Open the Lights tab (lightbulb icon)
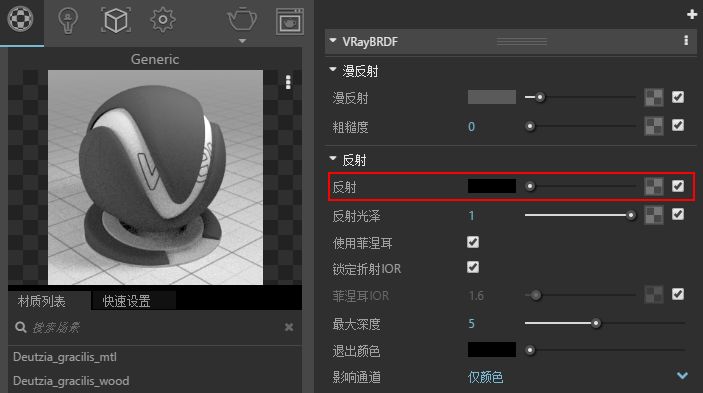703x393 pixels. coord(68,20)
